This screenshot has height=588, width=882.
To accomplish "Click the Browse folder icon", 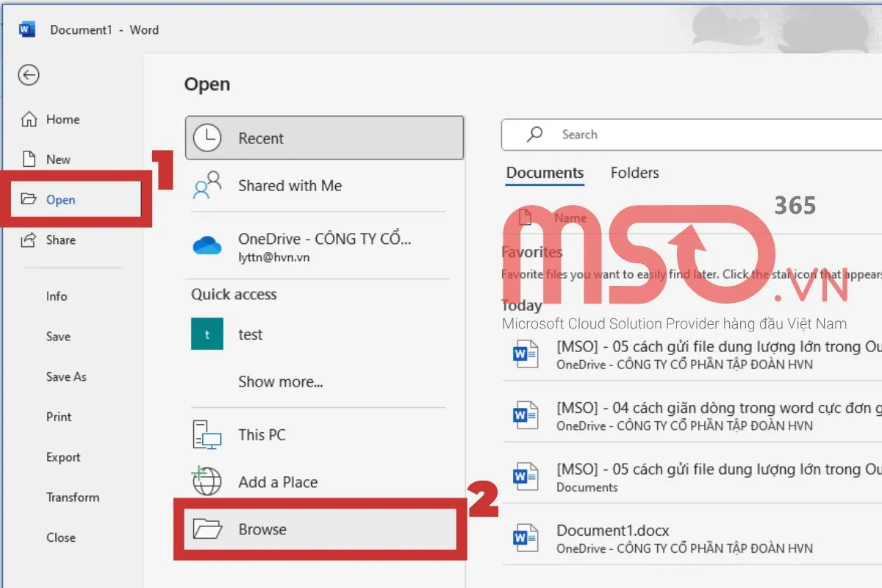I will pos(207,529).
